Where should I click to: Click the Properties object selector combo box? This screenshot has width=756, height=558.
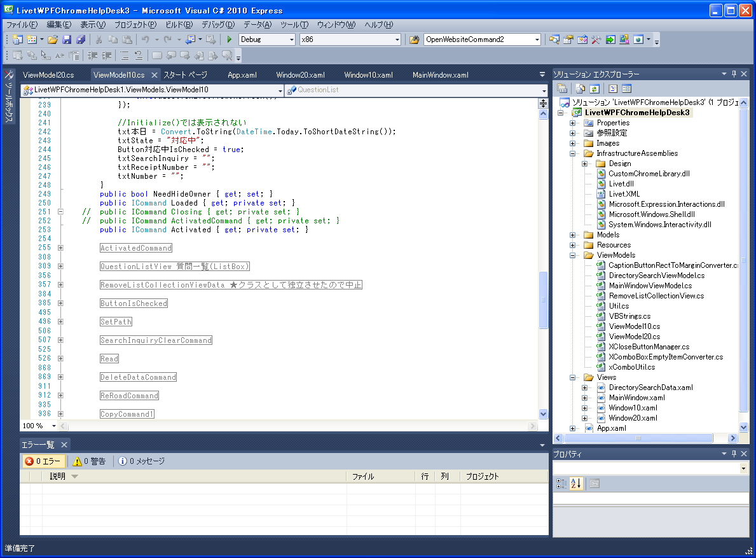coord(651,468)
